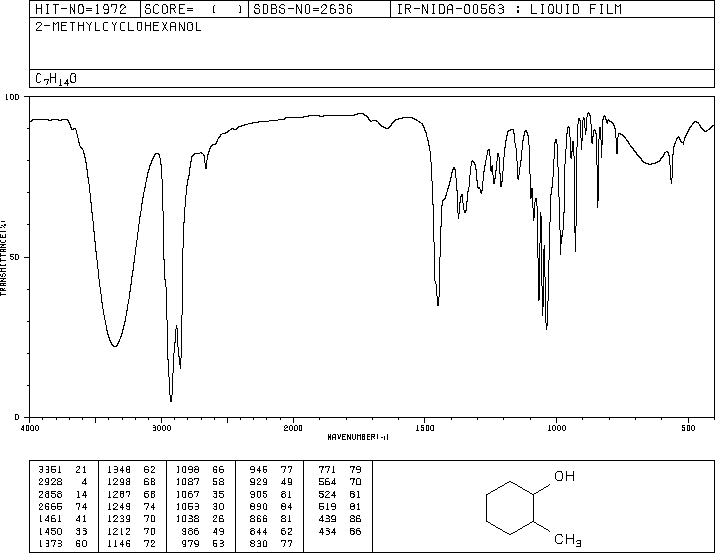Click the 50 transmittance axis label
This screenshot has width=715, height=553.
click(15, 257)
